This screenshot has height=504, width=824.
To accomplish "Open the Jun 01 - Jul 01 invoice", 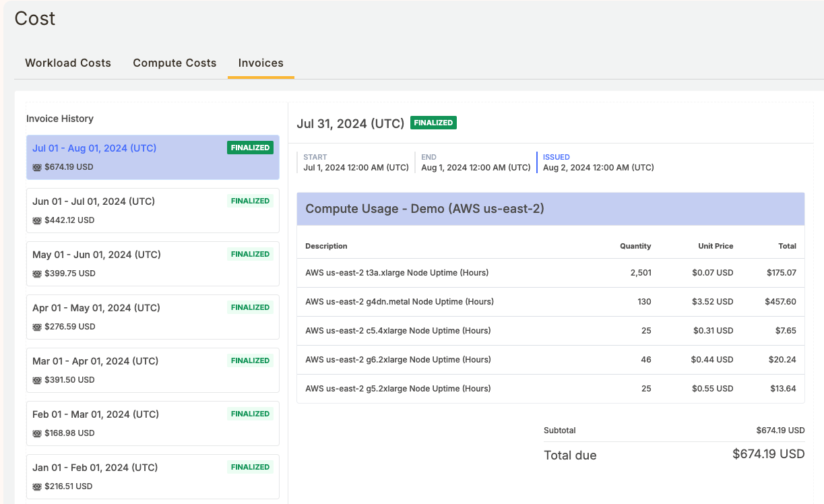I will [152, 210].
